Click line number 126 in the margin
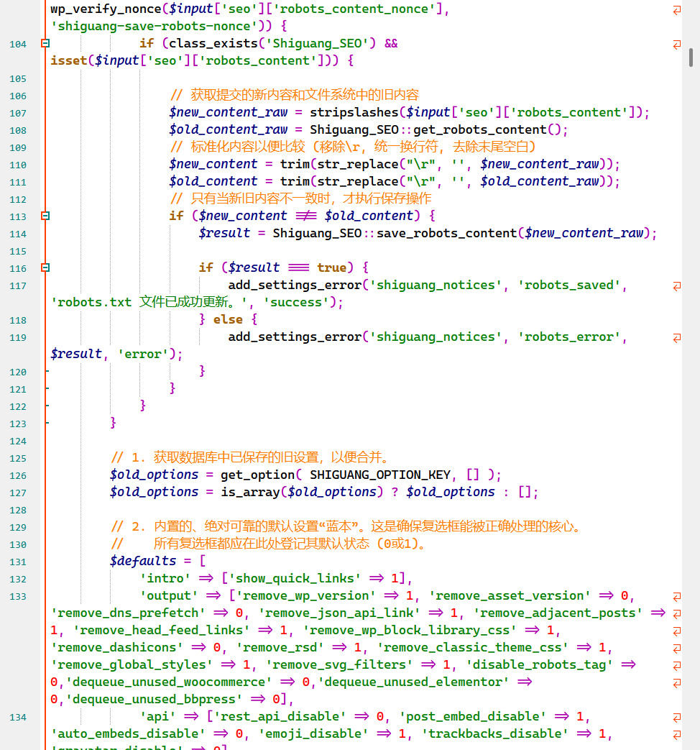 point(17,475)
